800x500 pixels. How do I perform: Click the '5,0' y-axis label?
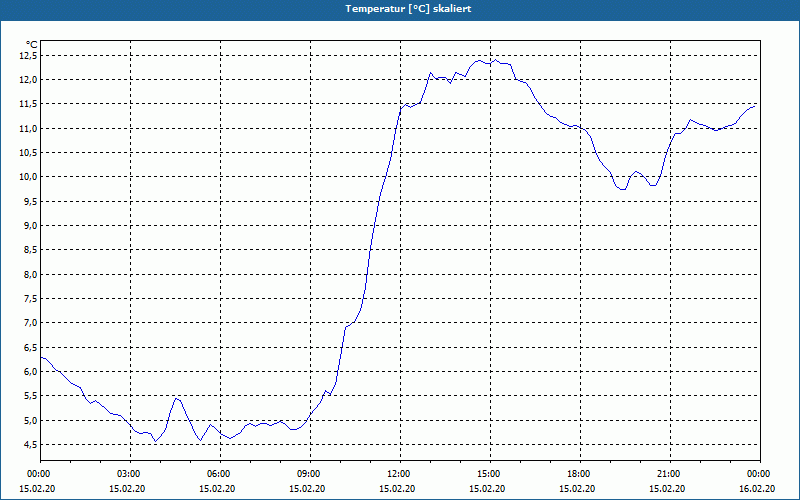point(30,420)
